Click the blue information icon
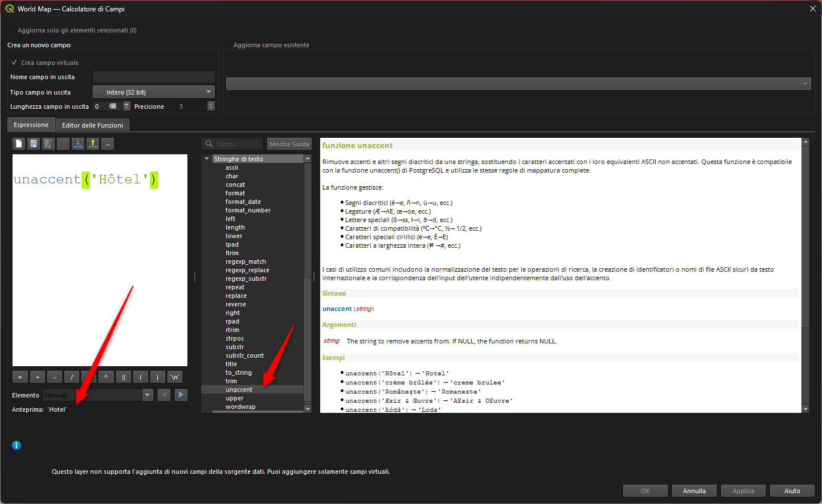This screenshot has height=504, width=822. (x=17, y=445)
